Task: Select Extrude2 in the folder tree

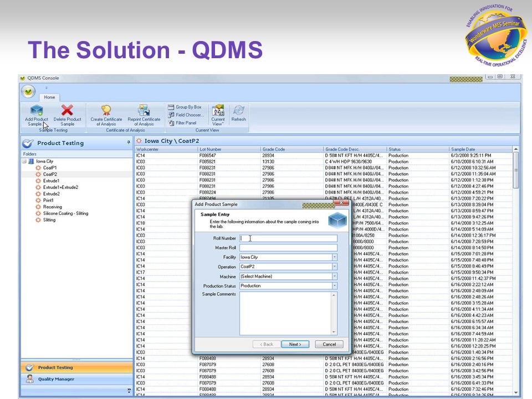Action: pos(51,194)
